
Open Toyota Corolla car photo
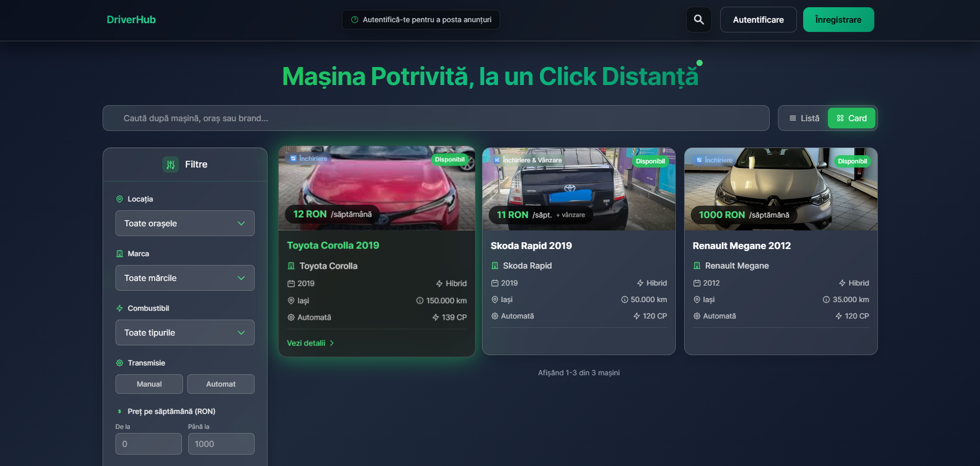point(376,188)
